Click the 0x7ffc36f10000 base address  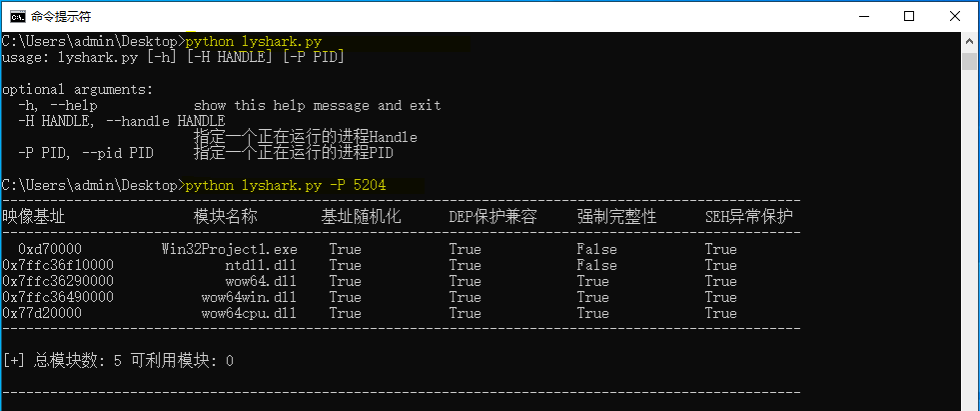(58, 265)
